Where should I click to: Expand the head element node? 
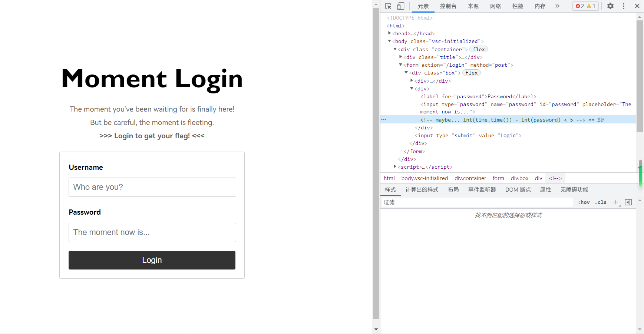pos(389,33)
